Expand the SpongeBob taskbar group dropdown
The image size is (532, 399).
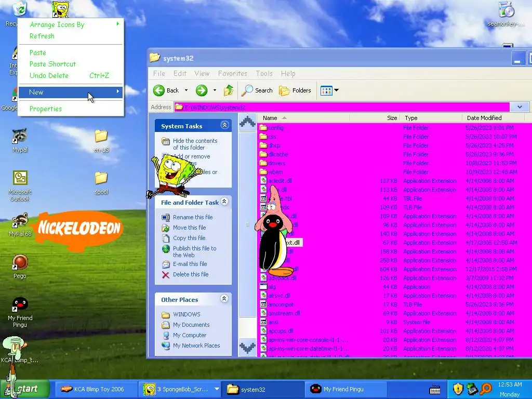pos(217,389)
